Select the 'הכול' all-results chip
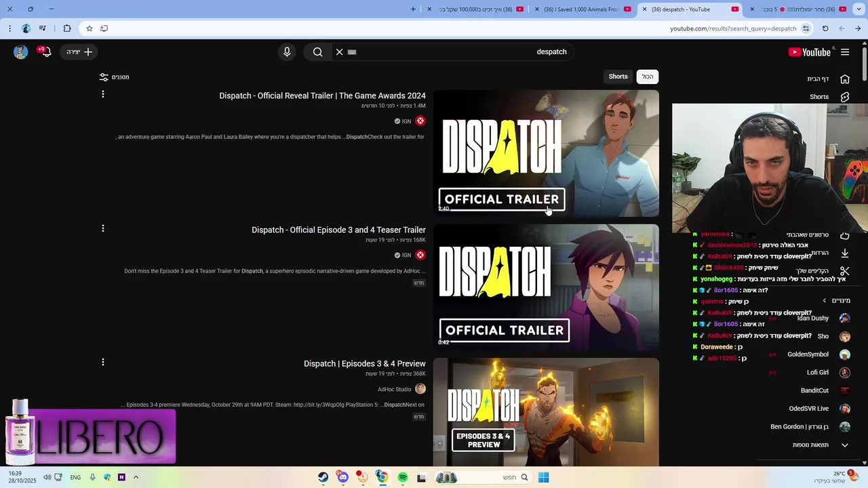Image resolution: width=868 pixels, height=488 pixels. click(648, 77)
